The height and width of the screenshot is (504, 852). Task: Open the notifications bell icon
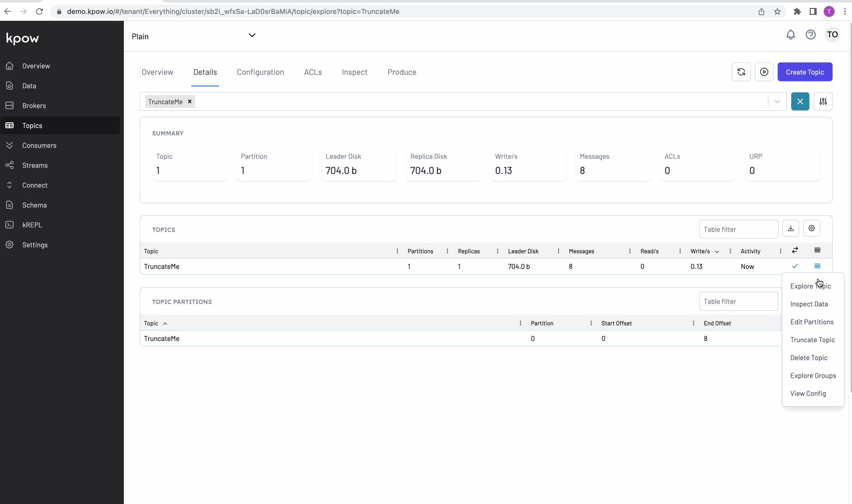pyautogui.click(x=790, y=35)
